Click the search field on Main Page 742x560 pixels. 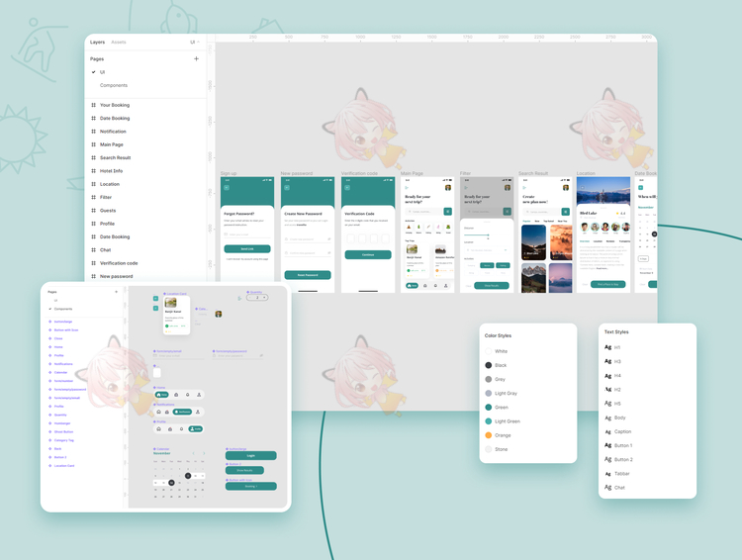[x=423, y=212]
